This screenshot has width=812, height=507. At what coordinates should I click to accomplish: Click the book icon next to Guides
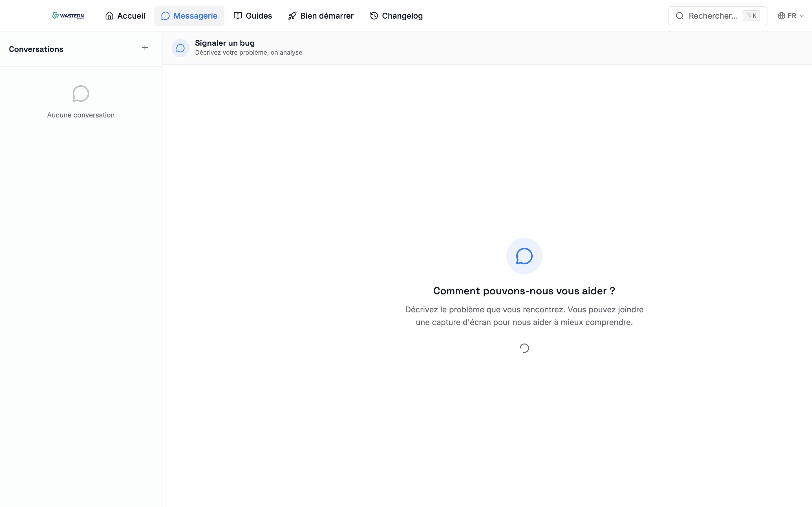(x=238, y=15)
